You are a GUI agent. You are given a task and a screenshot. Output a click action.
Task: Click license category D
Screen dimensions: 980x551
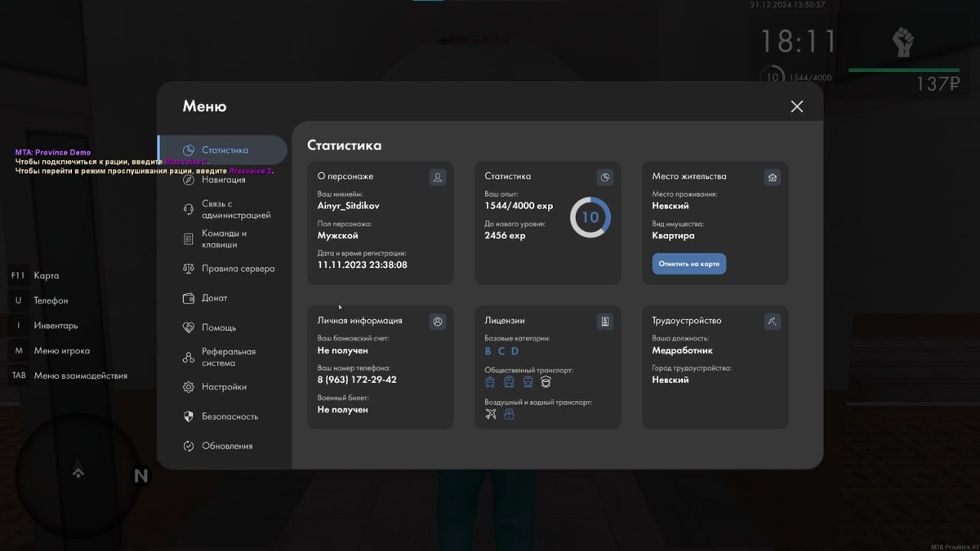(514, 351)
